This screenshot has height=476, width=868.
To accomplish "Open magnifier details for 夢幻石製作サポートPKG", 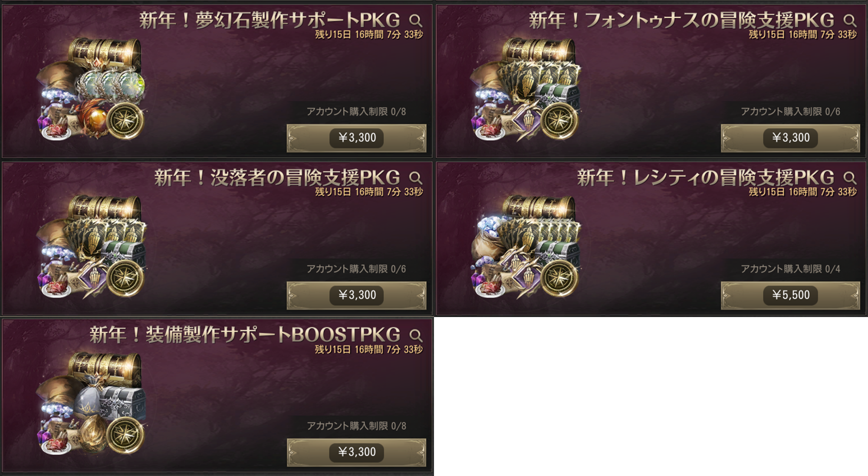I will 415,20.
